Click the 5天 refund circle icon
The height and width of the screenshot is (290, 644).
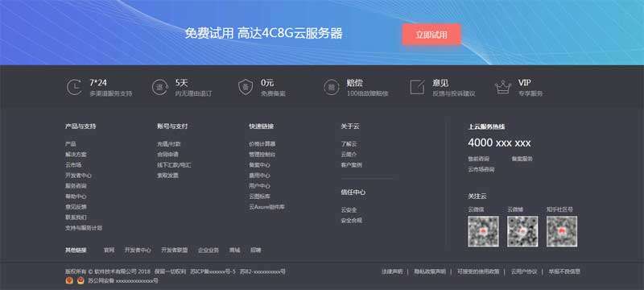pyautogui.click(x=159, y=88)
